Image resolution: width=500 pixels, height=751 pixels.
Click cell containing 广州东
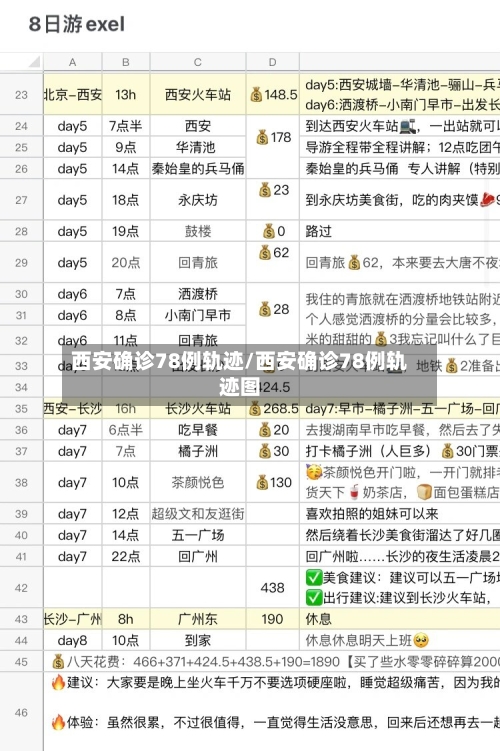198,619
